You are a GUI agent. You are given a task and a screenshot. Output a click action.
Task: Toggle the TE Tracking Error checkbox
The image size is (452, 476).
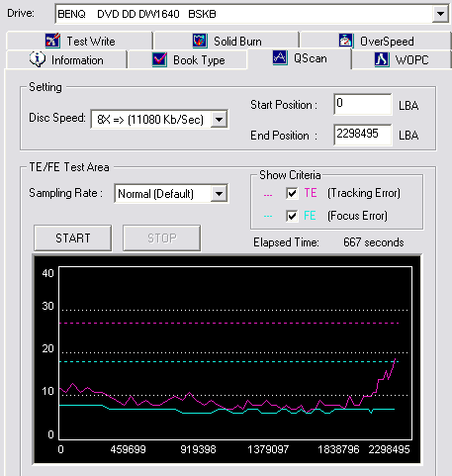(x=292, y=193)
